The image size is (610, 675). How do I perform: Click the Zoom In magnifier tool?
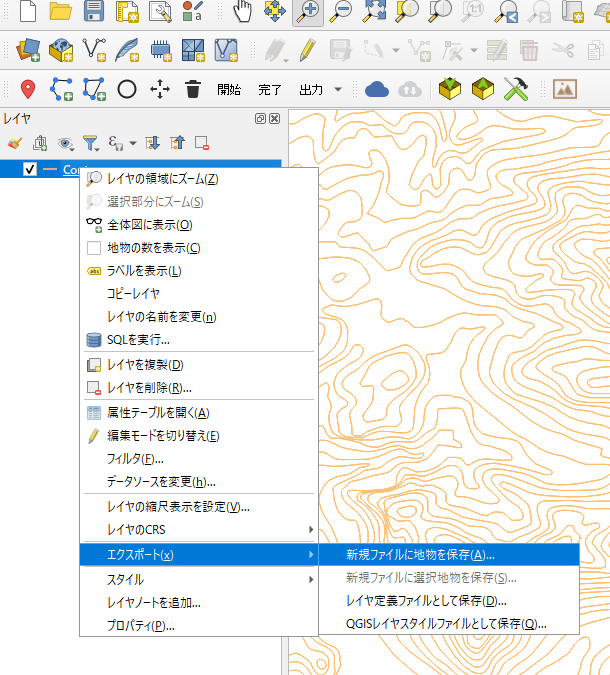(x=307, y=12)
